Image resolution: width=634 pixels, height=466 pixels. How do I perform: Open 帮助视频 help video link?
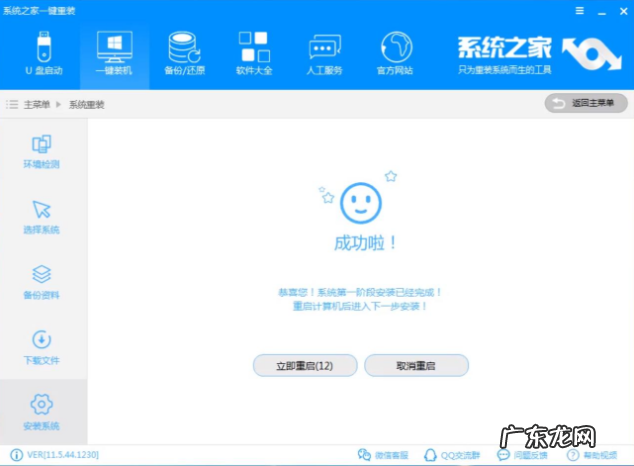click(592, 455)
